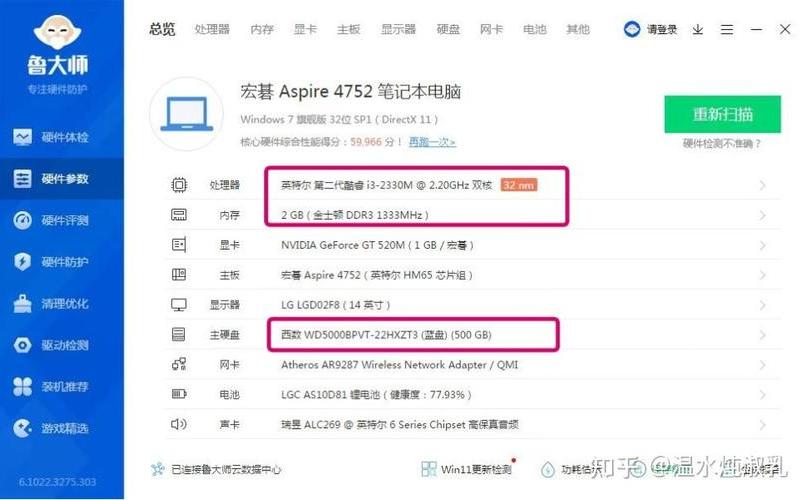Click 宏碁 Aspire 4752 笔记本电脑 title
Screen dimensions: 800x500
351,92
